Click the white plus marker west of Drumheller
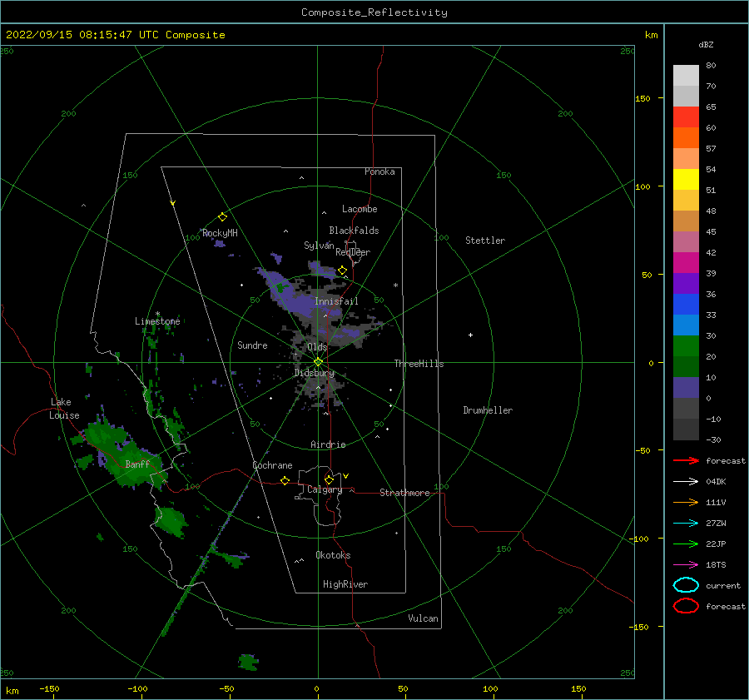Image resolution: width=749 pixels, height=700 pixels. [x=470, y=335]
